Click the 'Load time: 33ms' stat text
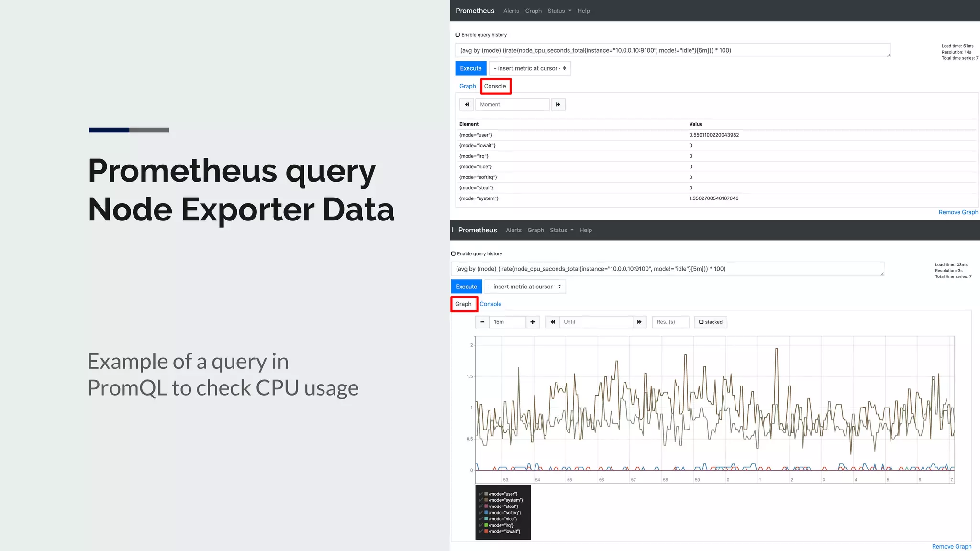 pos(951,264)
